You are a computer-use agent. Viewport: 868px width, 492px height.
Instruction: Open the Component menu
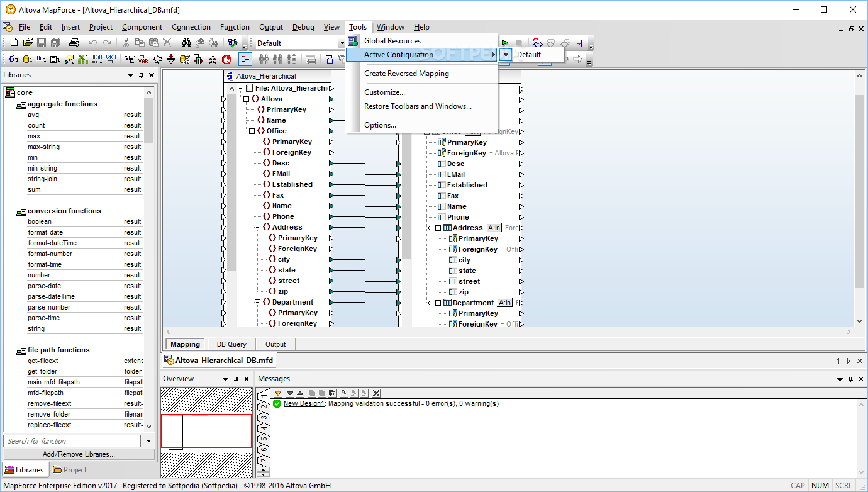[x=142, y=27]
